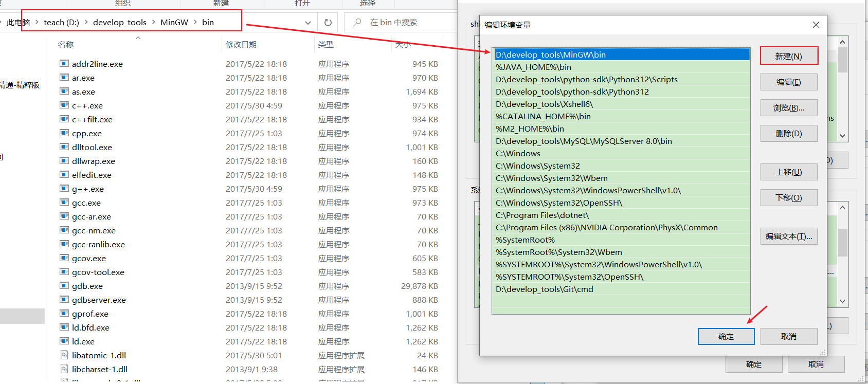Select the %JAVA_HOME%\bin path entry

click(533, 67)
